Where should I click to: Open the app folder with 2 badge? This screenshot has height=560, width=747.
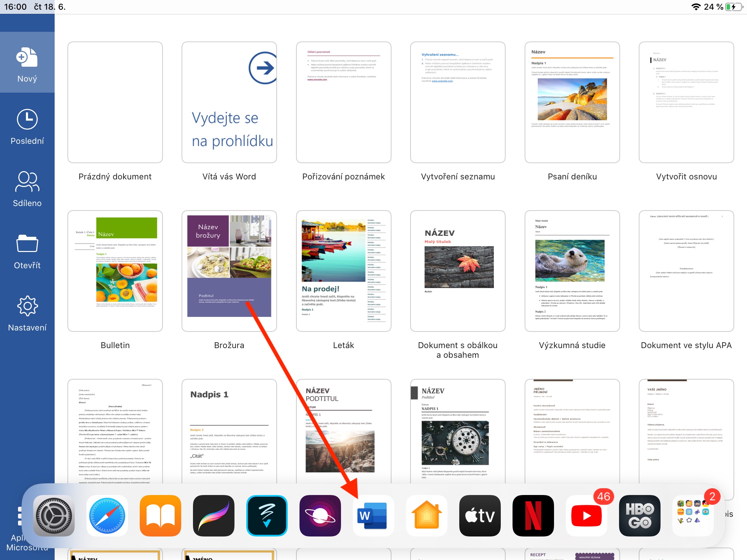(x=693, y=515)
